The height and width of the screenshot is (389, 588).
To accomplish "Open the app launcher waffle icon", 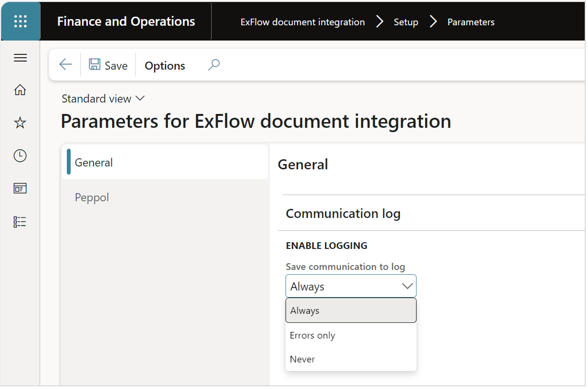I will [20, 21].
